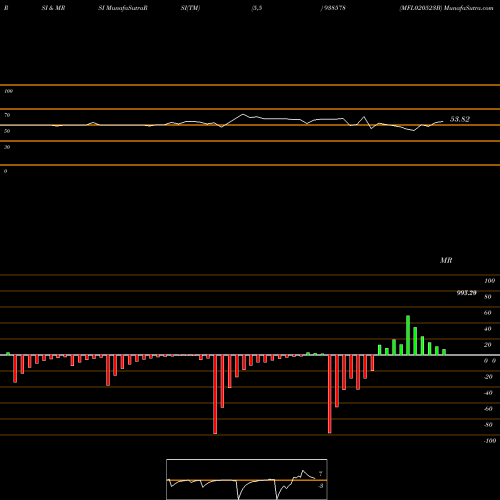Click the RSI axis label 70
The image size is (500, 500).
click(x=7, y=115)
